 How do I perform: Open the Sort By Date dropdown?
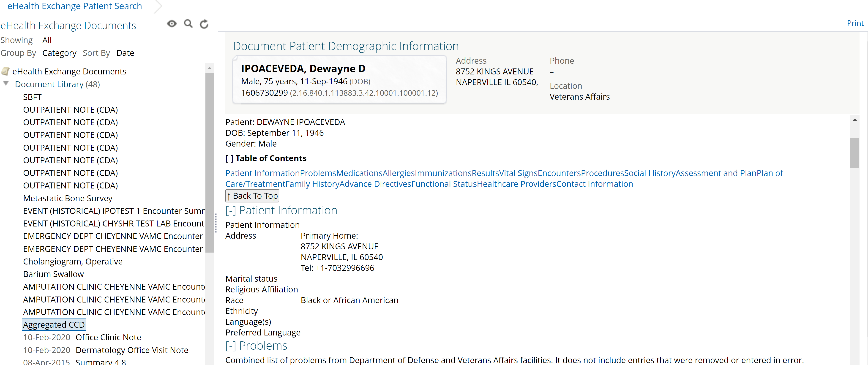tap(125, 53)
